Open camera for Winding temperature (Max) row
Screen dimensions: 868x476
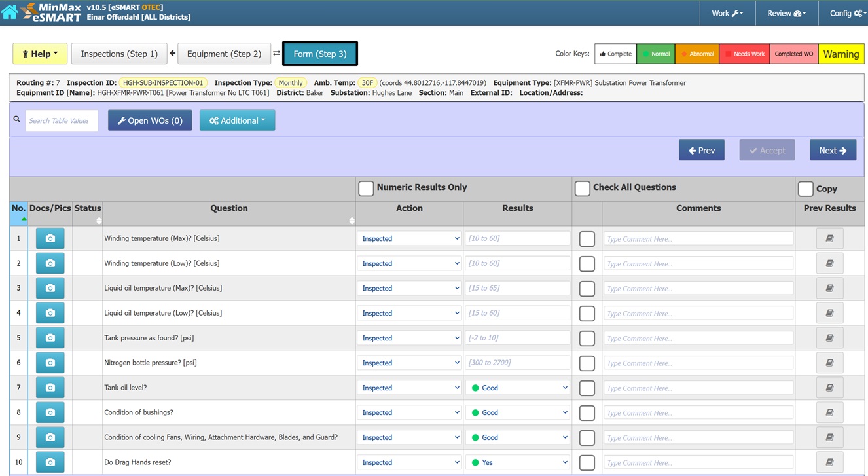(x=50, y=238)
